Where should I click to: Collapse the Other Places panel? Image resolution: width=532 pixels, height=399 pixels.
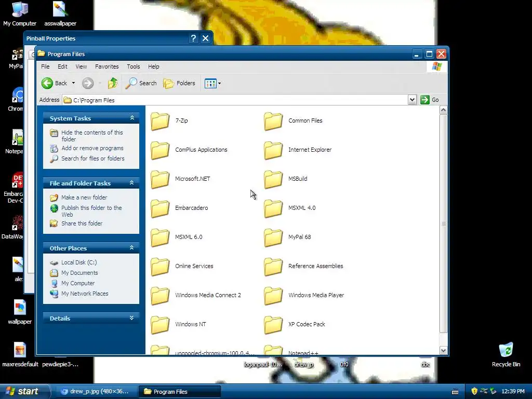(x=131, y=248)
